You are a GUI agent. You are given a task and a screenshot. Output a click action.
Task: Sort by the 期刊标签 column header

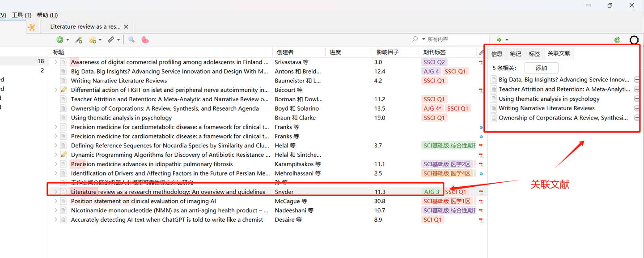pyautogui.click(x=448, y=52)
